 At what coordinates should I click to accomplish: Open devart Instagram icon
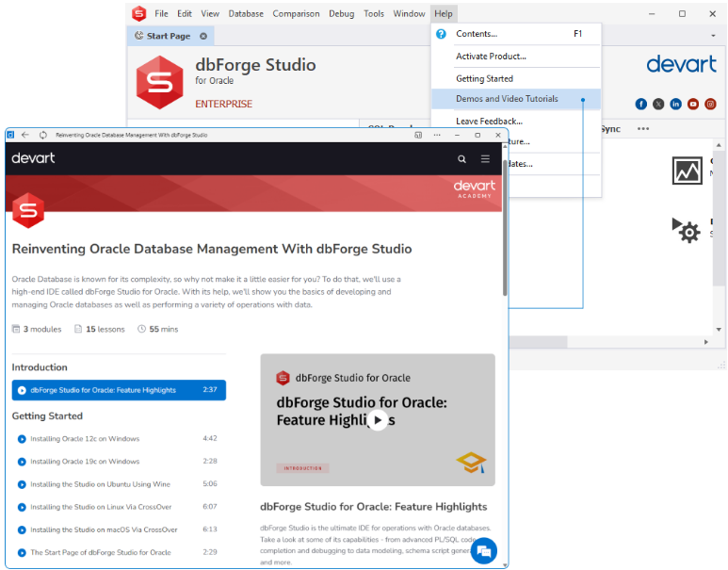coord(710,104)
